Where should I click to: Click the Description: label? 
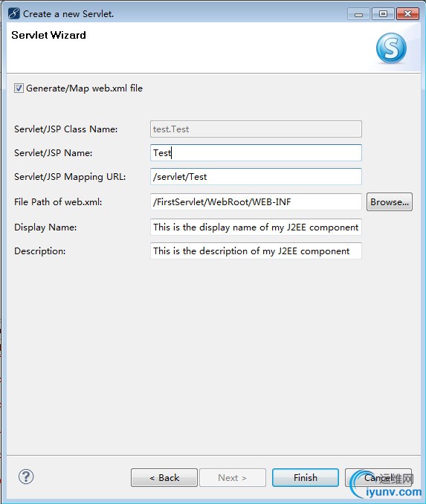tap(40, 251)
